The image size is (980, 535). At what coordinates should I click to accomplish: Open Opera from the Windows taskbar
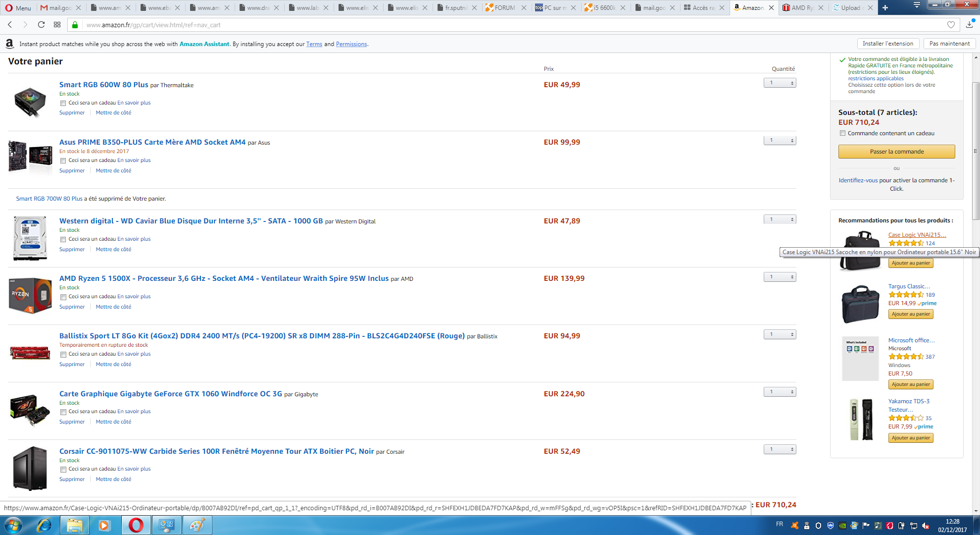click(136, 525)
